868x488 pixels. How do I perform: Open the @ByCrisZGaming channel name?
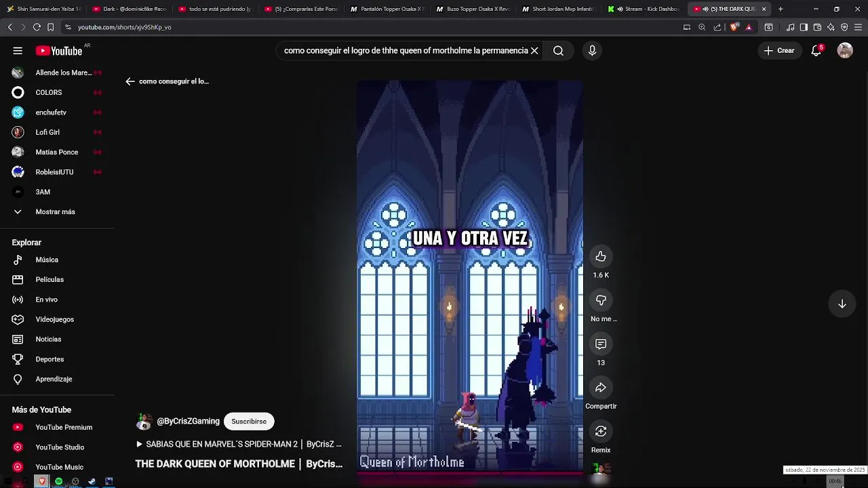point(189,422)
